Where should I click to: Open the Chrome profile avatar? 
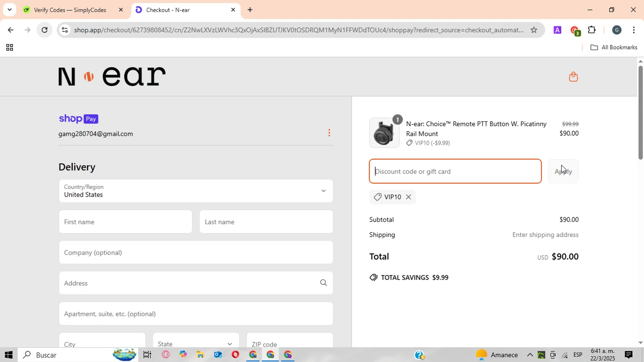coord(617,30)
